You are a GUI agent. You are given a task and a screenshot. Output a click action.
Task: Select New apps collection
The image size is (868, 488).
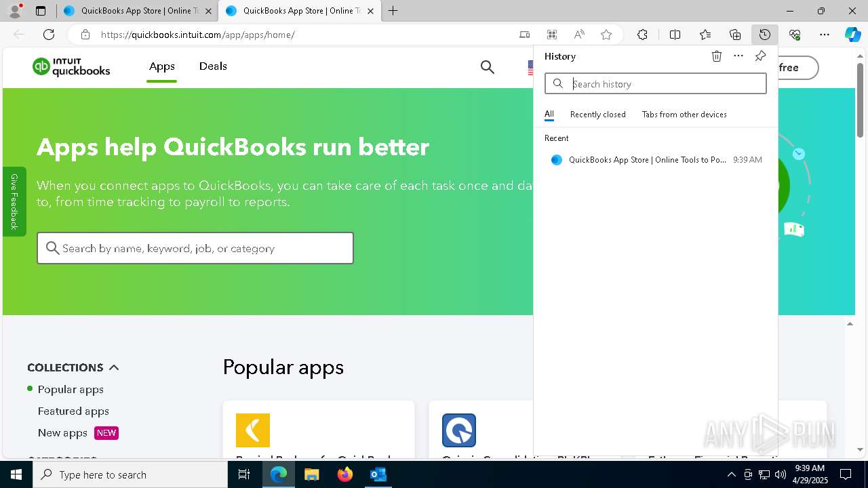point(62,432)
